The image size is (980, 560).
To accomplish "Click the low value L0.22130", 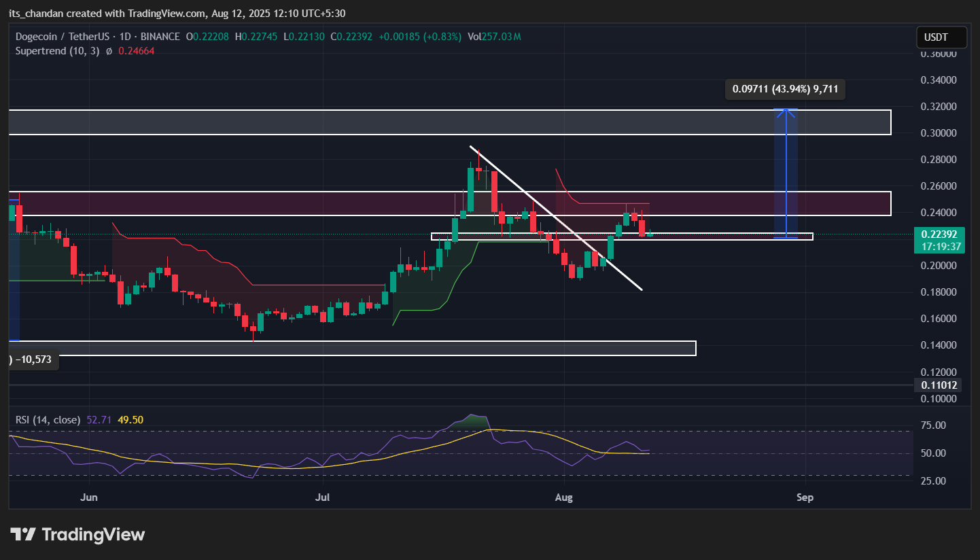I will [304, 37].
